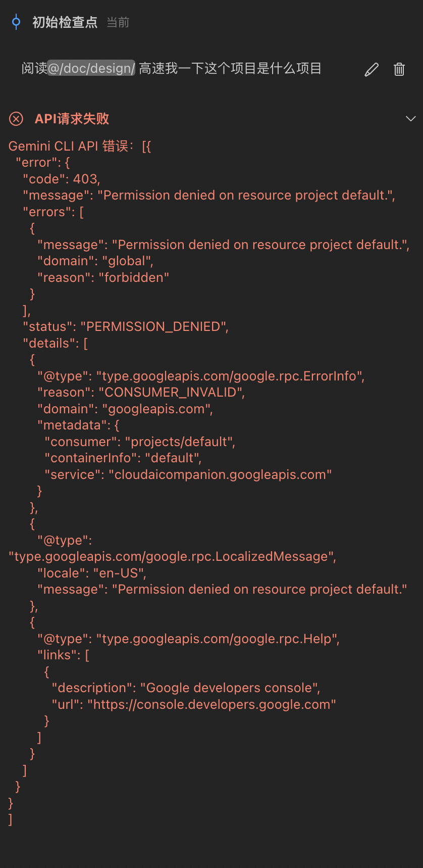Viewport: 423px width, 868px height.
Task: Collapse the API请求失败 section chevron
Action: (411, 119)
